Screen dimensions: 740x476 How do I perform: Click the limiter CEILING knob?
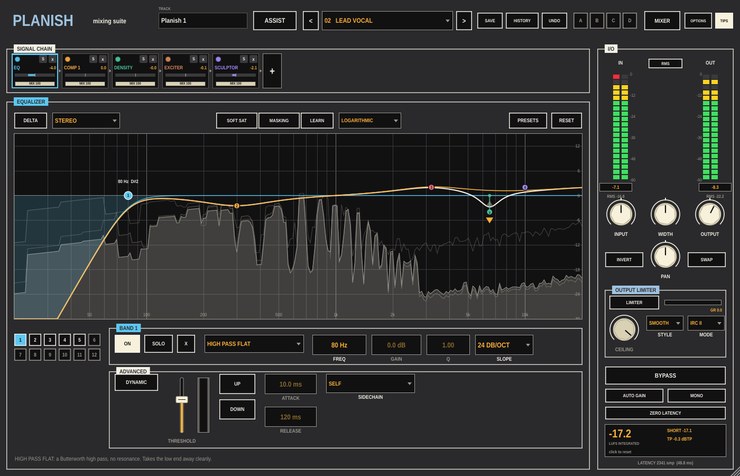(624, 329)
